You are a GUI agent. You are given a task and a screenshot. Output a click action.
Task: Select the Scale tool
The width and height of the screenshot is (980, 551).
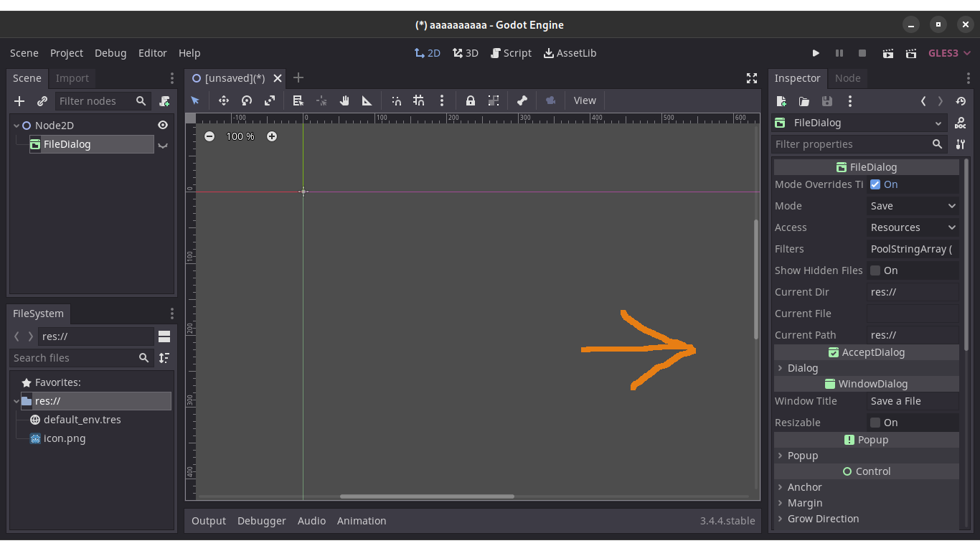click(270, 100)
